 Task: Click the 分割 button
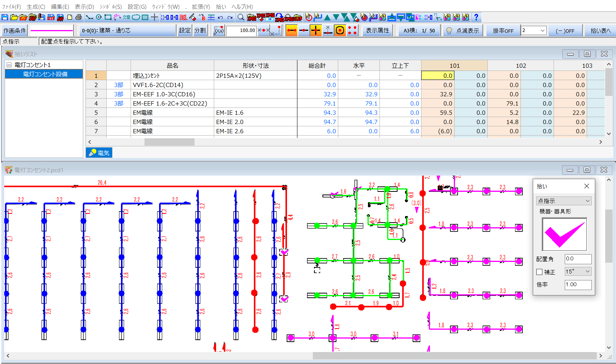tap(200, 30)
